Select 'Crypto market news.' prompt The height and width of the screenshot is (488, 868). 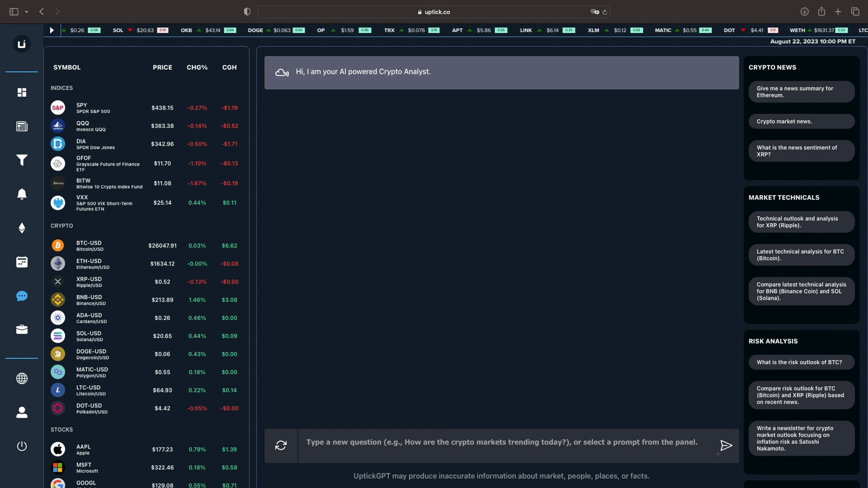tap(801, 121)
